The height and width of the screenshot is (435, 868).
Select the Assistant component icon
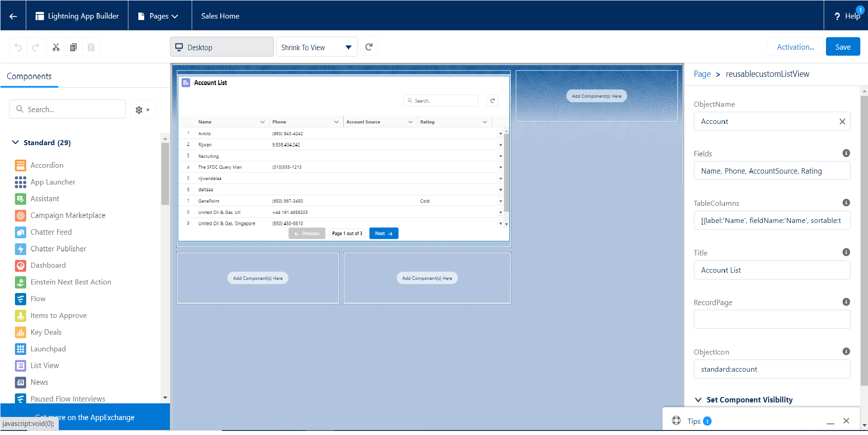[x=20, y=199]
